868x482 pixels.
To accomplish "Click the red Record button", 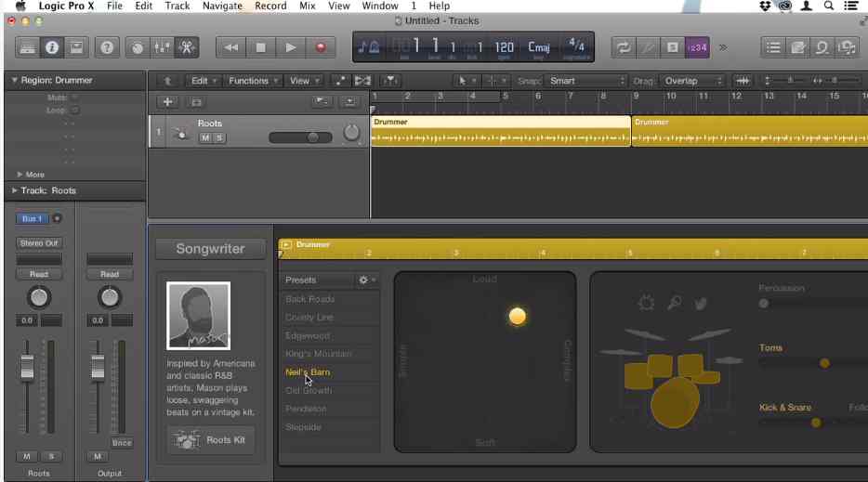I will tap(321, 47).
